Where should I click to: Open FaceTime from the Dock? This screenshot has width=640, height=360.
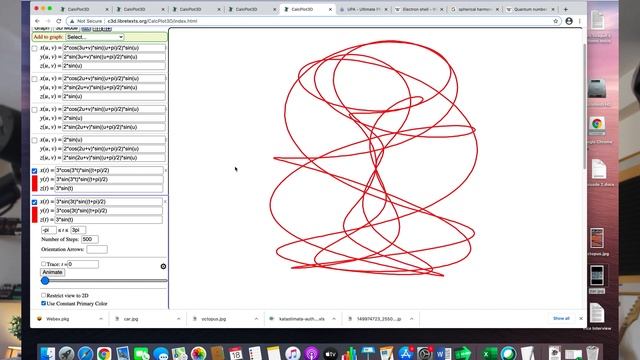(142, 353)
